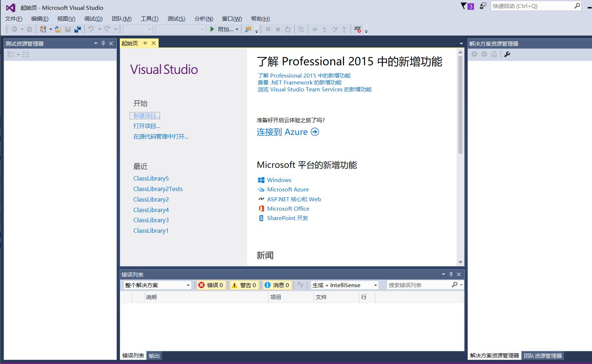
Task: Click the breakpoint icon with red dot
Action: 358,29
